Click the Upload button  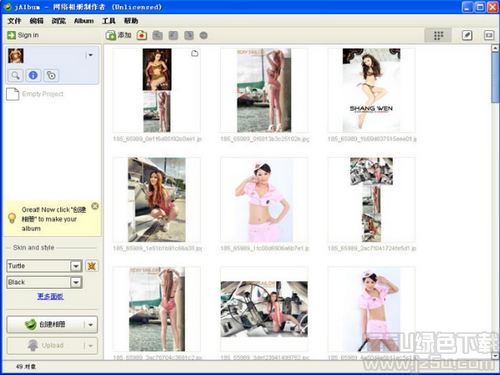(45, 345)
